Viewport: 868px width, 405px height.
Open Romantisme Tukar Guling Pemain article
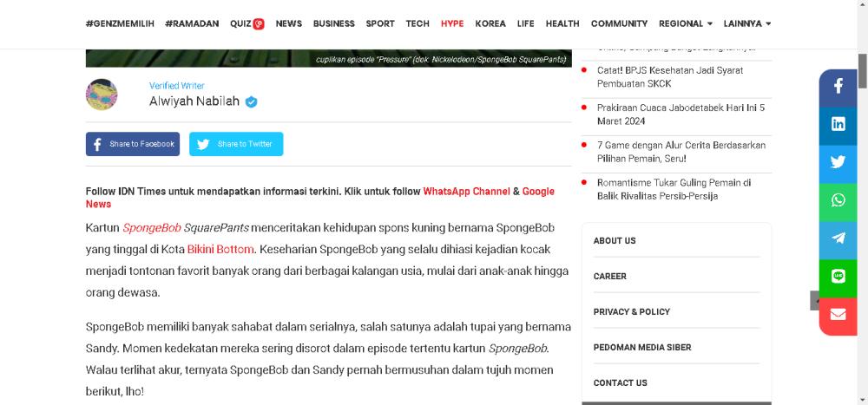[x=674, y=189]
